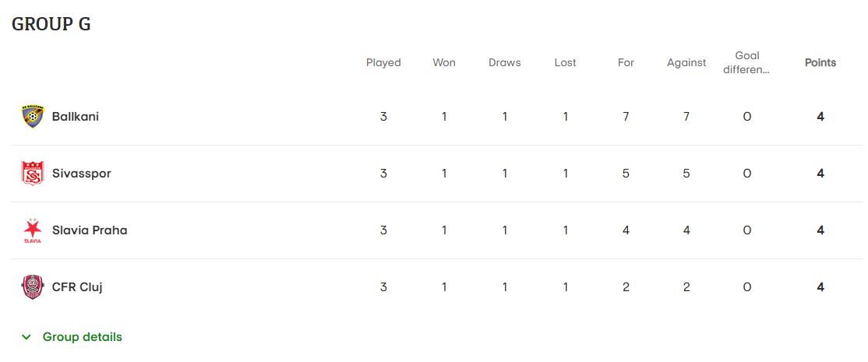868x362 pixels.
Task: Select the truncated Goal difference header
Action: [746, 62]
